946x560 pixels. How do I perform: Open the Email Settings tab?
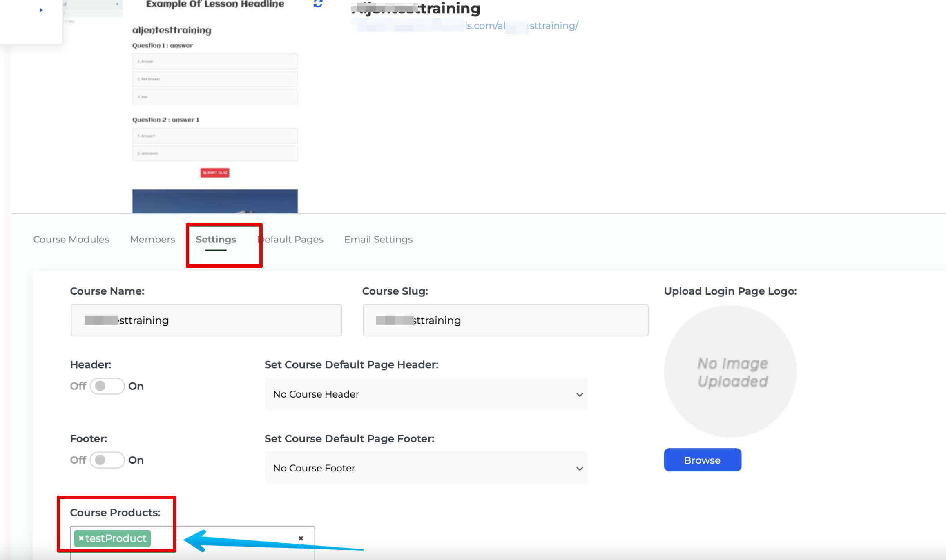(x=378, y=240)
